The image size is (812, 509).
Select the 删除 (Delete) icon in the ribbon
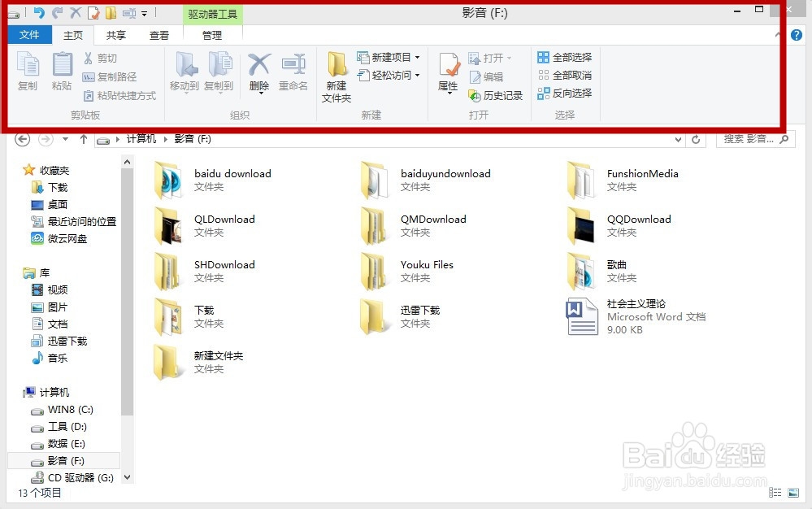click(258, 72)
